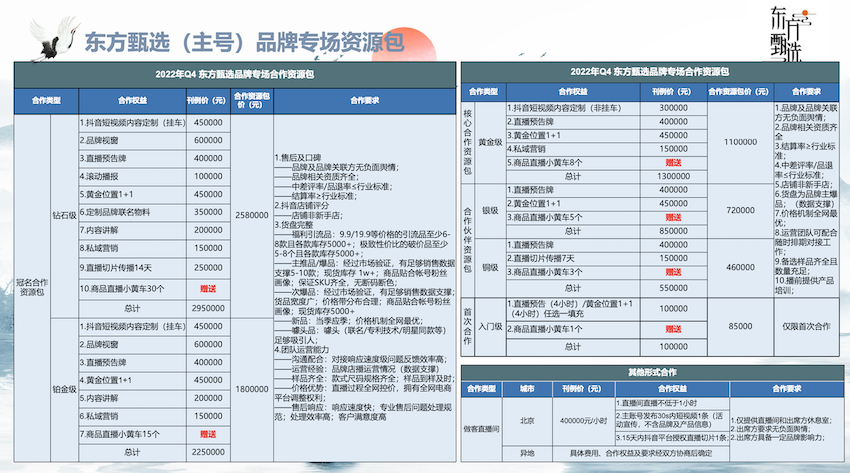
Task: Click the 入门级 tier cell
Action: pos(489,327)
